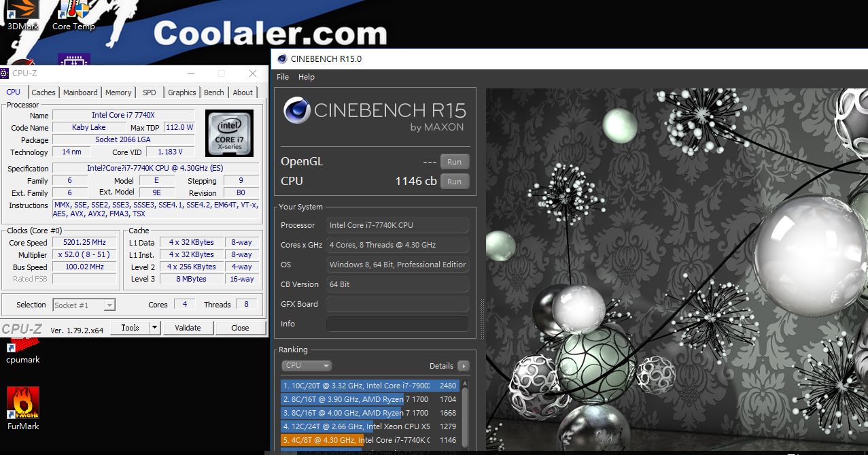Select ranking entry AMD Ryzen 7 1700 scoring 1668
This screenshot has height=455, width=868.
point(370,413)
